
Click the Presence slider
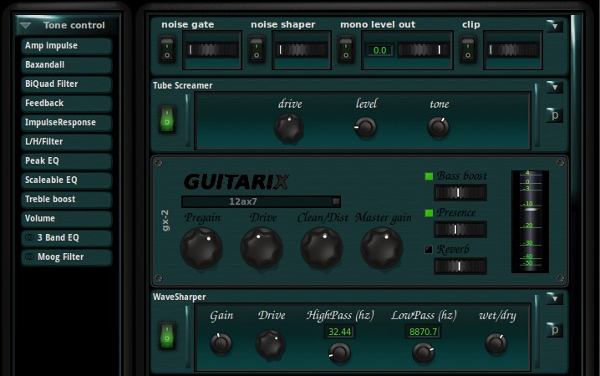pos(460,230)
